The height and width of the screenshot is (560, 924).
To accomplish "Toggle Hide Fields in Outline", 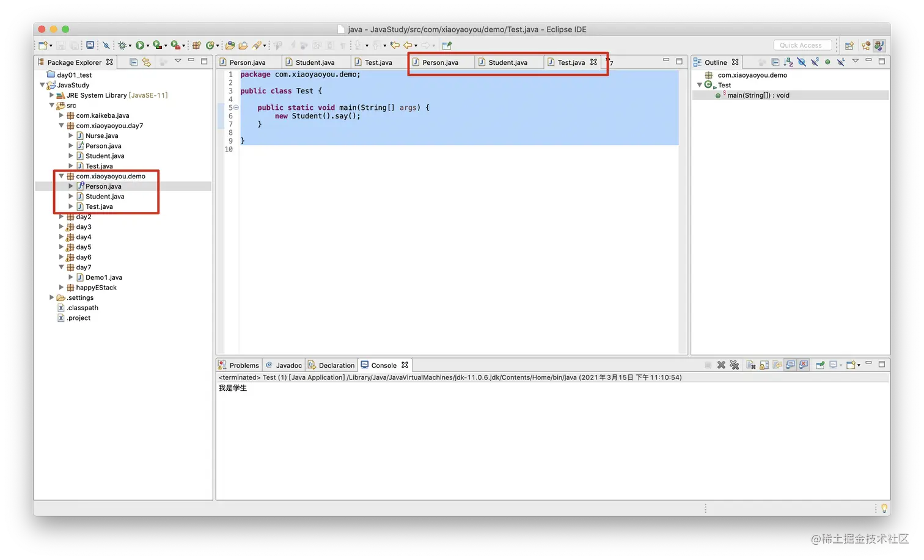I will pos(801,62).
